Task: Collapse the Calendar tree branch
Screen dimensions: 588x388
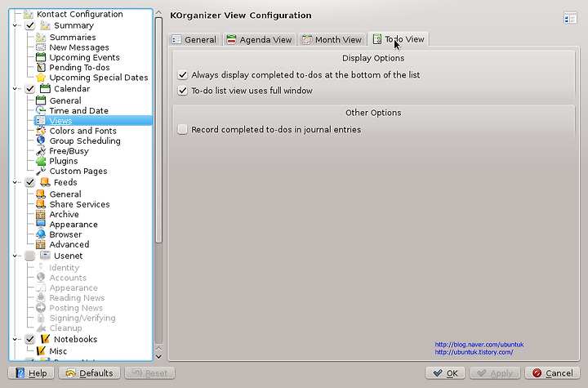Action: pos(15,89)
